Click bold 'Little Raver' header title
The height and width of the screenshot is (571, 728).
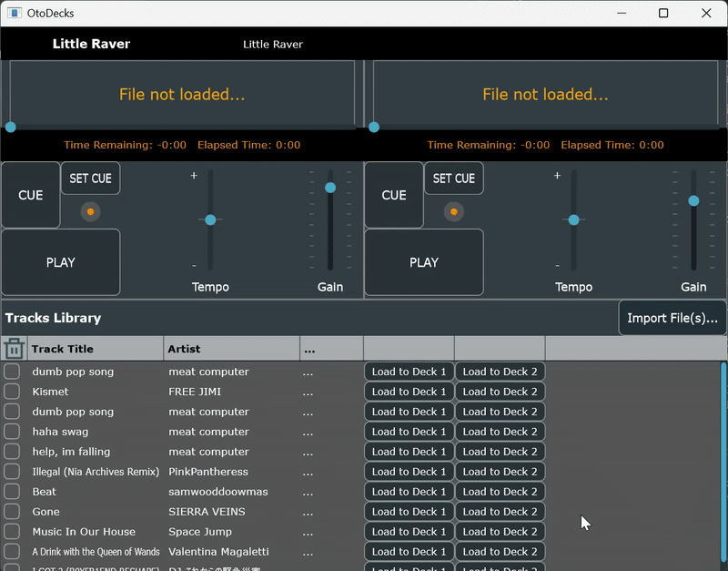[91, 44]
